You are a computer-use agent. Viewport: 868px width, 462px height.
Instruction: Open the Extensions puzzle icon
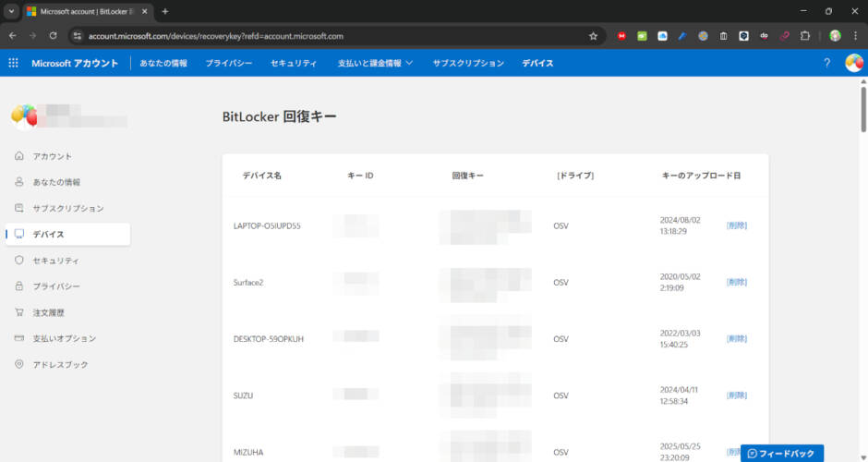pyautogui.click(x=805, y=36)
